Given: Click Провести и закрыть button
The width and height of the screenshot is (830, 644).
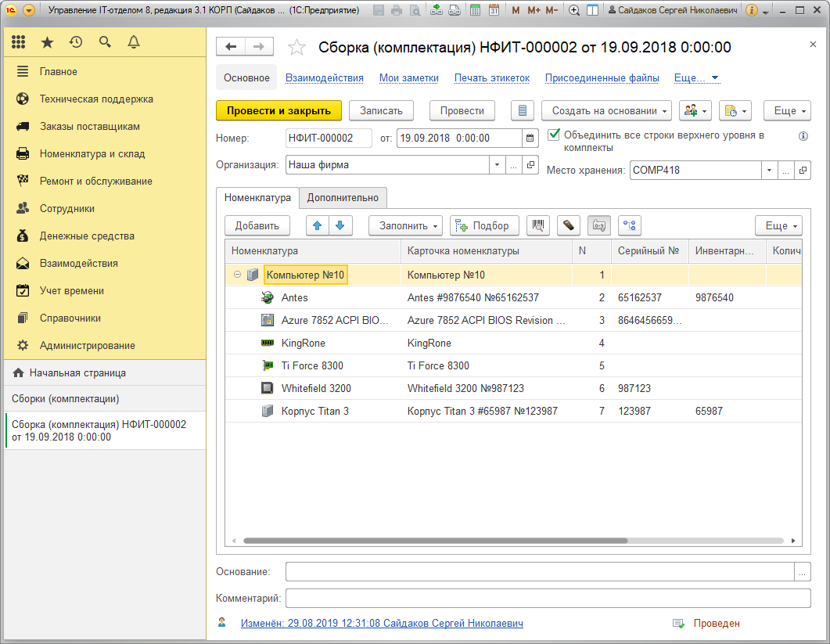Looking at the screenshot, I should 279,110.
